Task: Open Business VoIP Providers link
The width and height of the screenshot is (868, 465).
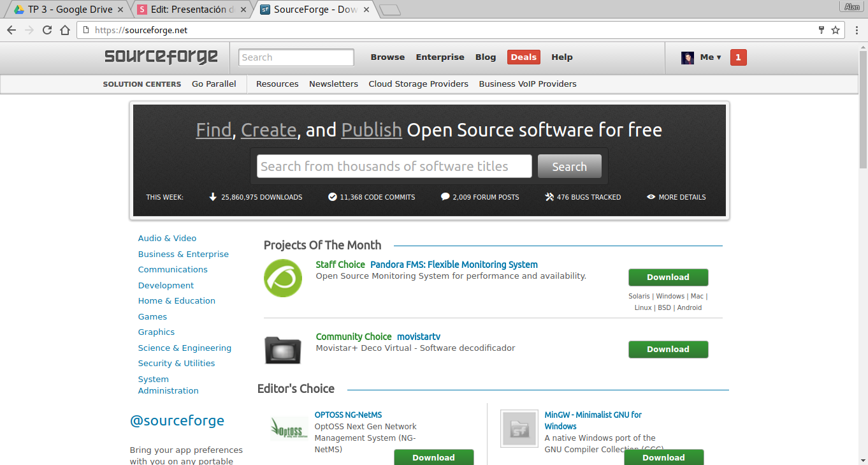Action: point(528,84)
